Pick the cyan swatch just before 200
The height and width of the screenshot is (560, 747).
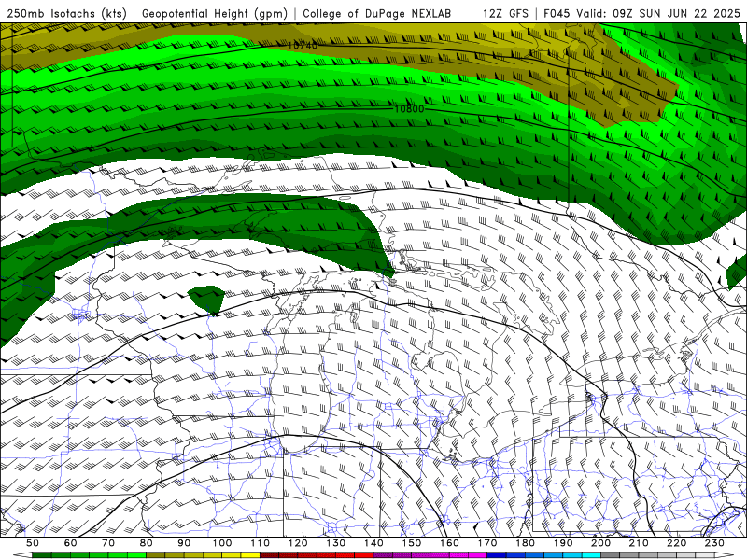pyautogui.click(x=591, y=555)
